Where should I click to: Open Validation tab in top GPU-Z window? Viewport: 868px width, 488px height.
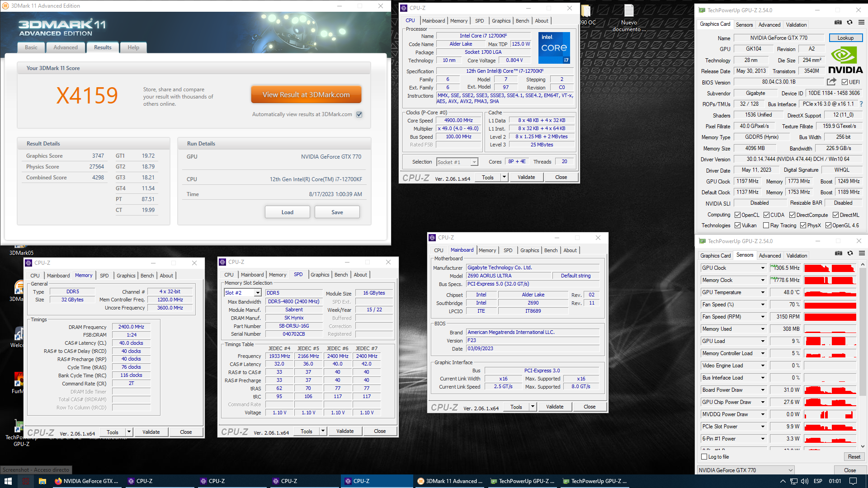point(796,25)
